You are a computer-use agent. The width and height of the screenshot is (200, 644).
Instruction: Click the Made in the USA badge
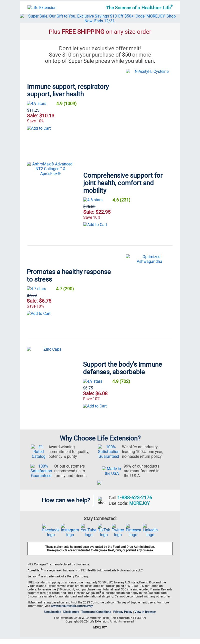coord(111,471)
